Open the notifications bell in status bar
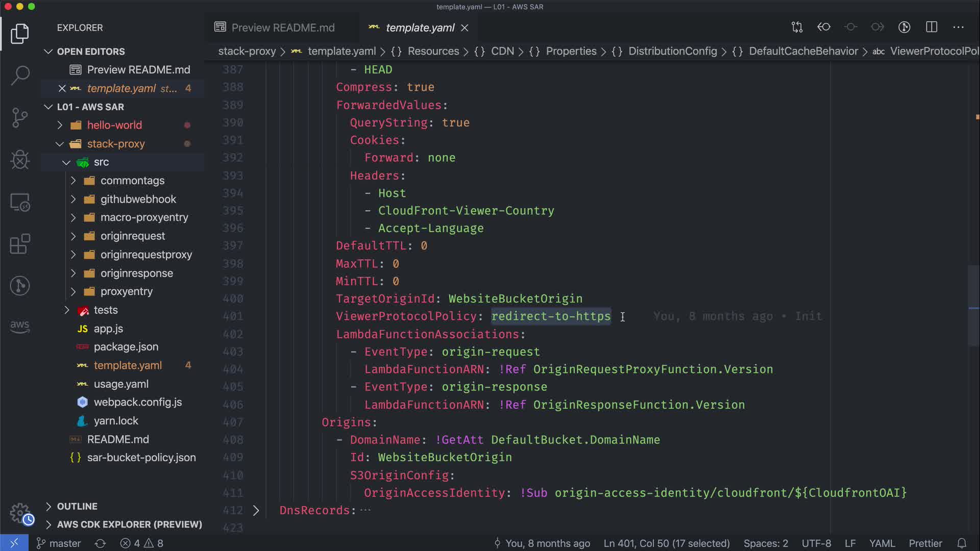 [x=962, y=543]
